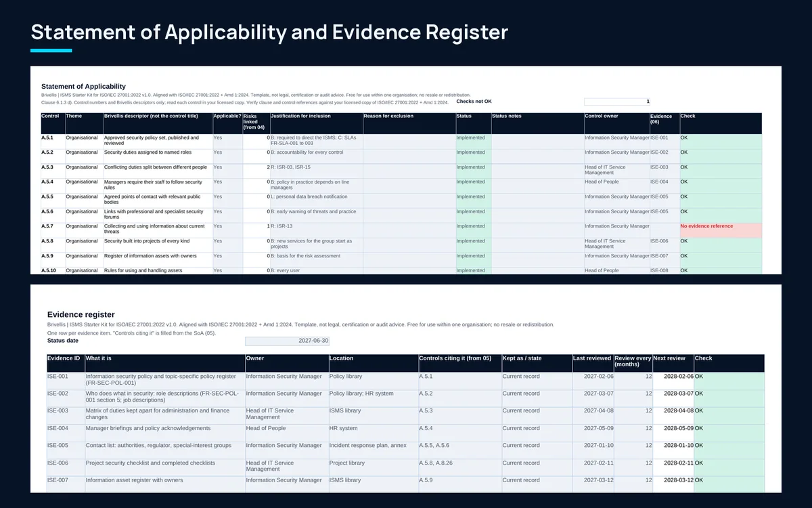Select 'ISE-003' in the Evidence register ID column

66,415
